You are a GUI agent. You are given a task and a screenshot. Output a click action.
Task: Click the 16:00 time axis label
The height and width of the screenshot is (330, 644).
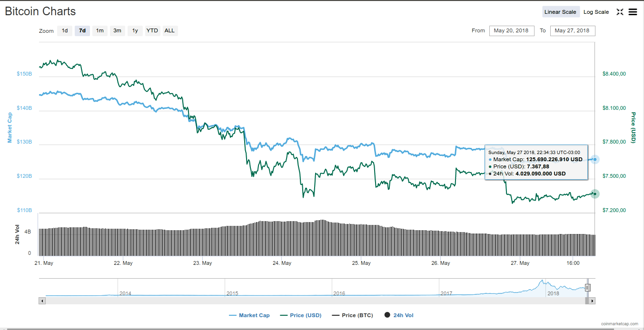point(573,263)
